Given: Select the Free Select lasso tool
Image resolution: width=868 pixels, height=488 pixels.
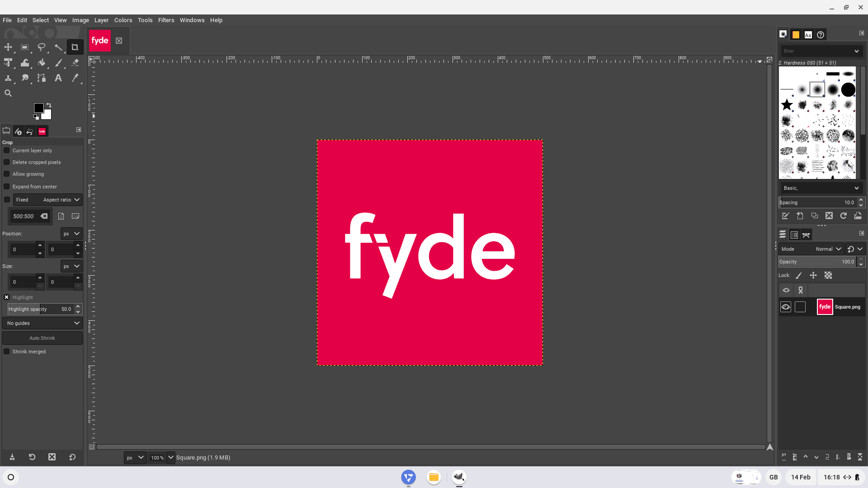Looking at the screenshot, I should (x=42, y=47).
